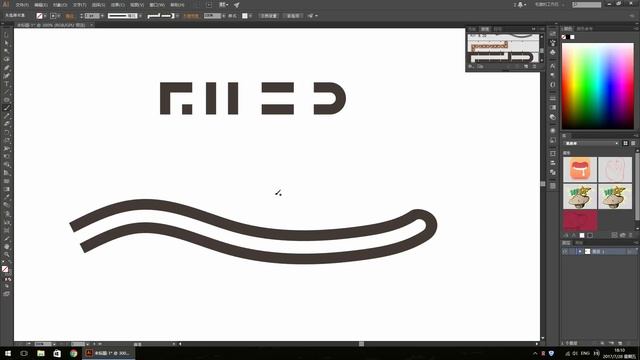The image size is (640, 360).
Task: Select the line-sketch graphic in Libraries
Action: 615,169
